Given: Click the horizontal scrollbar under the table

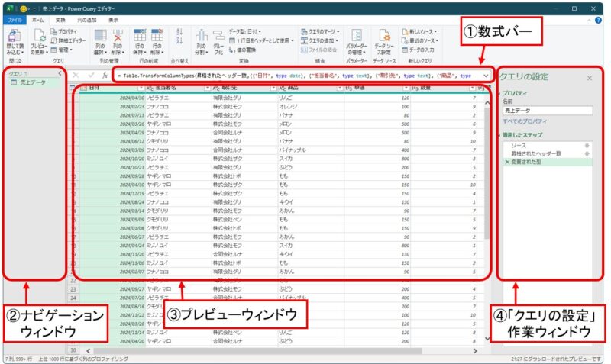Looking at the screenshot, I should pos(257,351).
